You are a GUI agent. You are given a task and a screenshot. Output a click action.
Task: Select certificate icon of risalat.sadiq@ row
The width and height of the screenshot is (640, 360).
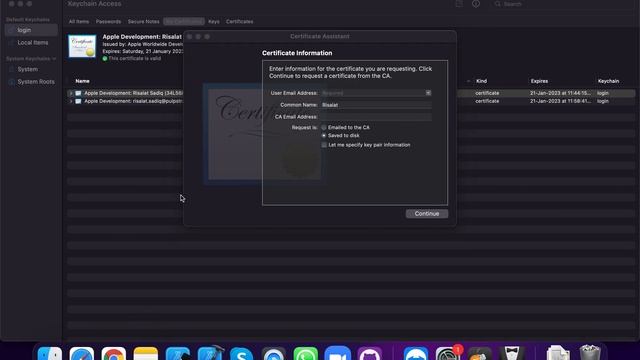point(78,101)
